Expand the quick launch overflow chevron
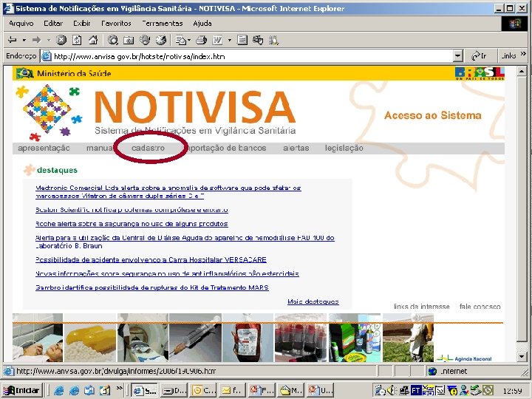This screenshot has height=399, width=532. [x=120, y=388]
